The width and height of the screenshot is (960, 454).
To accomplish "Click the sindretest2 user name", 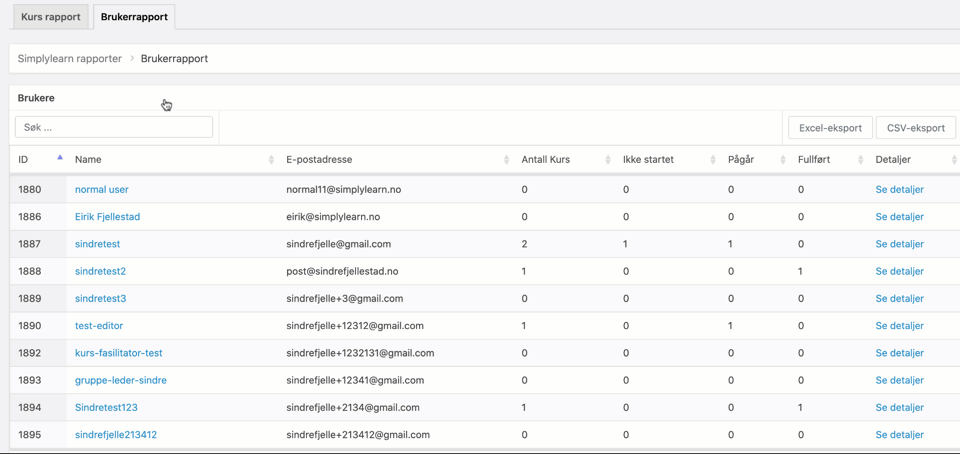I will click(x=100, y=271).
